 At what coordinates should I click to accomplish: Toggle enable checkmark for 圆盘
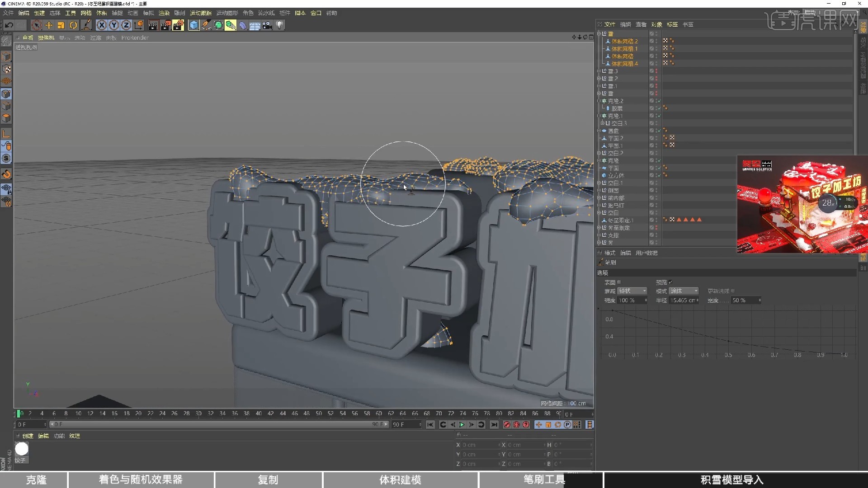tap(659, 131)
